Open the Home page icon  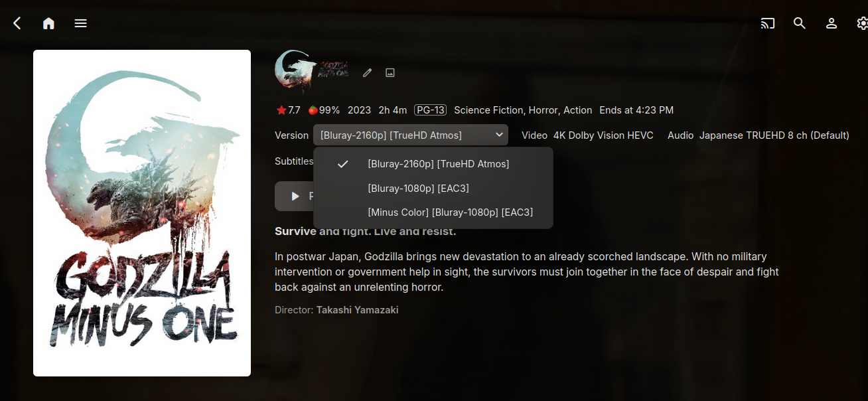coord(48,23)
